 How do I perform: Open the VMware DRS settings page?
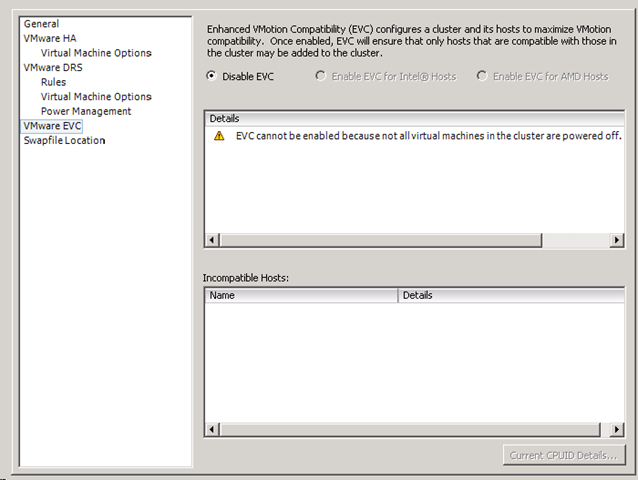pos(53,68)
